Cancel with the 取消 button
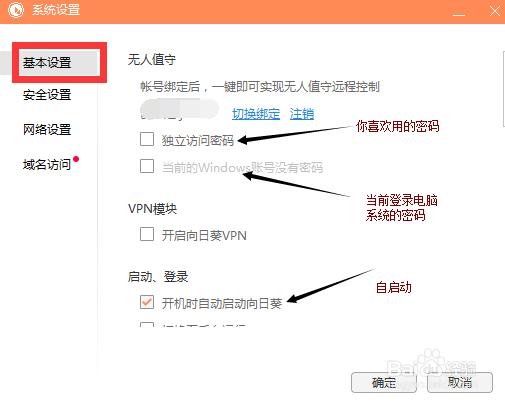 click(x=460, y=383)
